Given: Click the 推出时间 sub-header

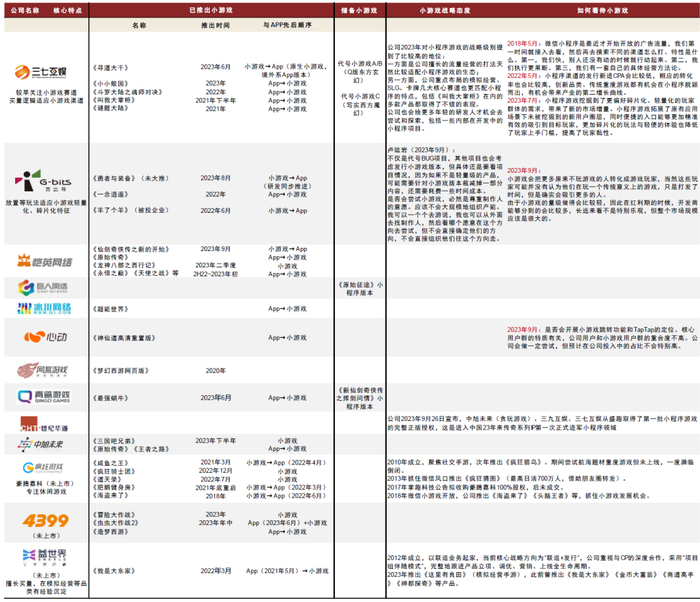Looking at the screenshot, I should 215,25.
